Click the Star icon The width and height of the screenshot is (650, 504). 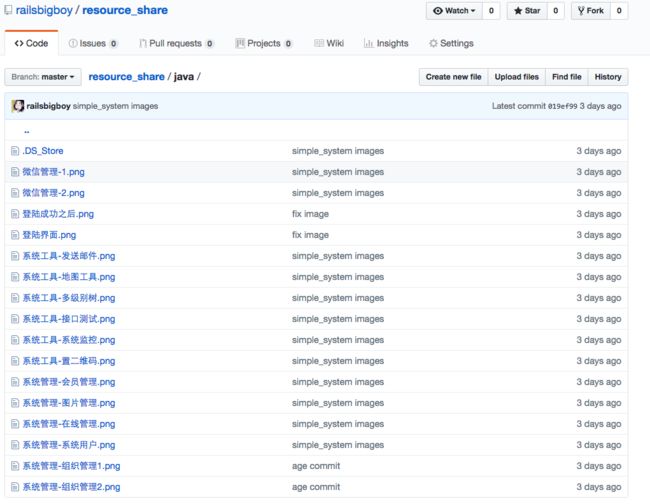coord(518,11)
